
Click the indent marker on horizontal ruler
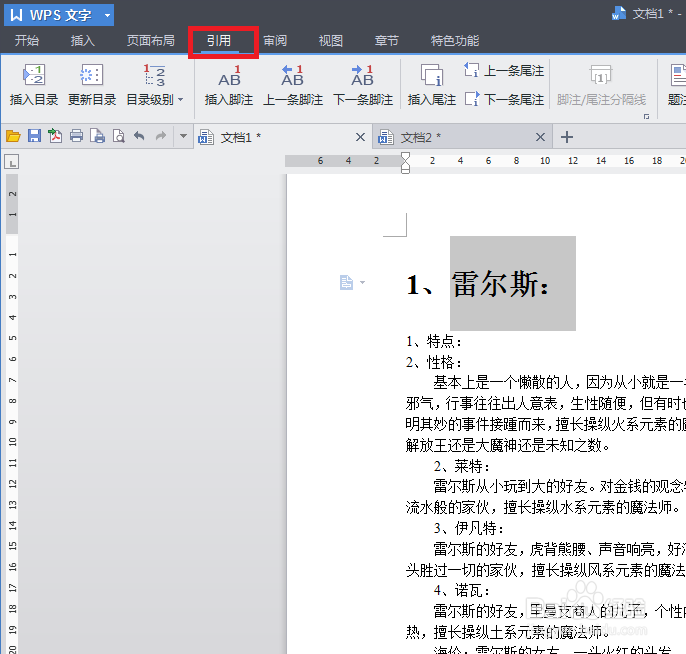click(406, 163)
